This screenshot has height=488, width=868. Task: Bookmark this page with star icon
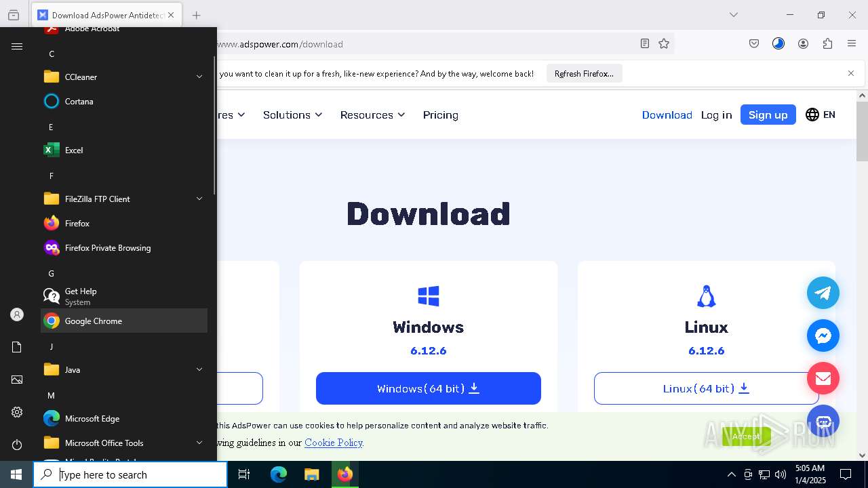pyautogui.click(x=664, y=43)
